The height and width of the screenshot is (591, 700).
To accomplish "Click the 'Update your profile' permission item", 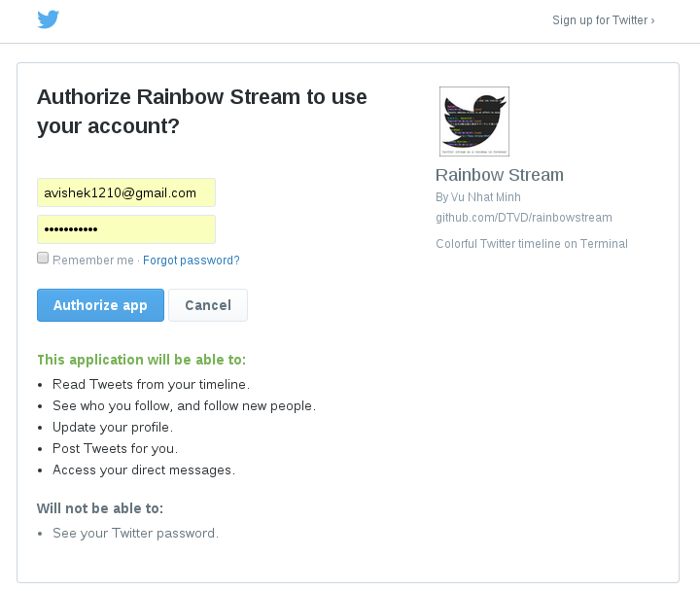I will [x=113, y=427].
